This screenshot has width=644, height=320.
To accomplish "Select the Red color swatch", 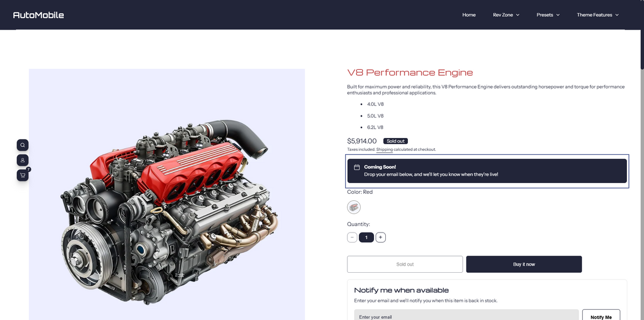I will (x=354, y=207).
